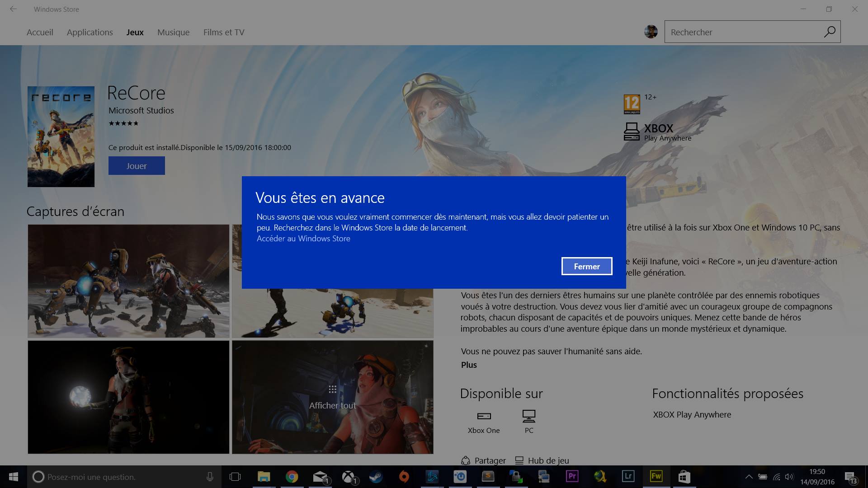The height and width of the screenshot is (488, 868).
Task: Open the taskbar clock and date
Action: click(x=817, y=477)
